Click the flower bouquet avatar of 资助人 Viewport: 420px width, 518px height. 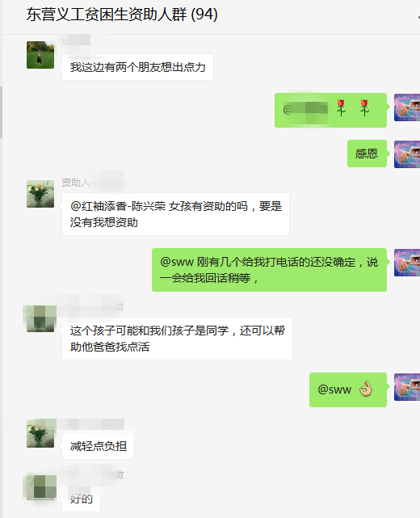coord(40,194)
